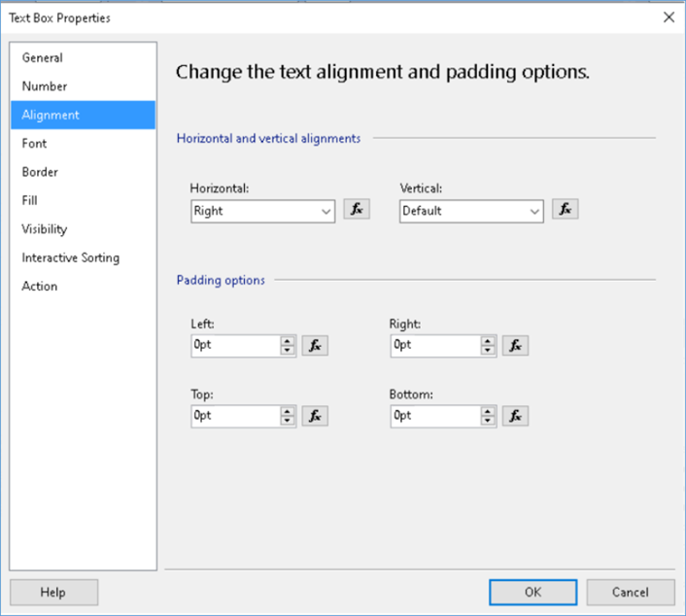Image resolution: width=686 pixels, height=616 pixels.
Task: Open expression editor for Horizontal alignment
Action: pos(357,209)
